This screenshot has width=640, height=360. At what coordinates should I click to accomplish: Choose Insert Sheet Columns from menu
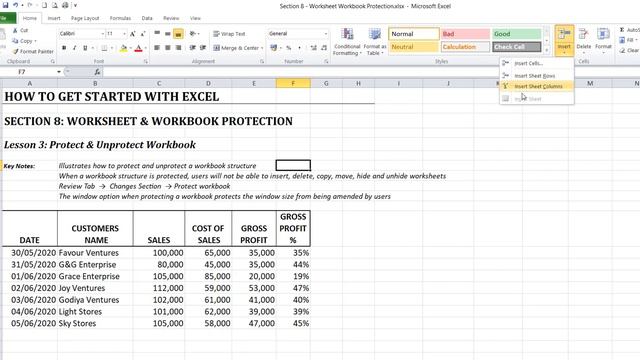coord(537,86)
